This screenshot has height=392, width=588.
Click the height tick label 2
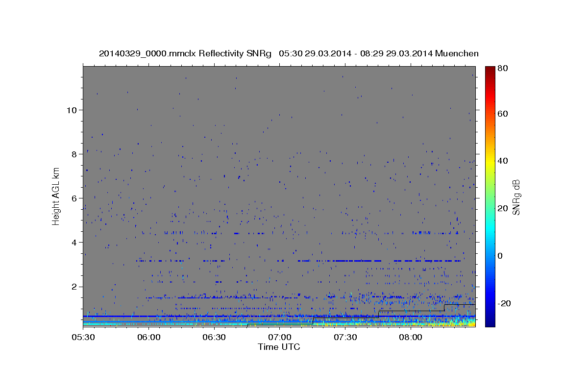73,287
